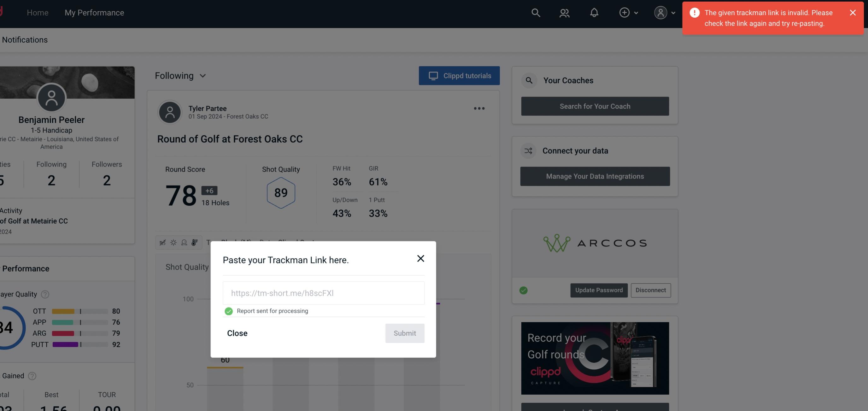Click the Arccos connect data icon
Screen dimensions: 868x411
[595, 243]
